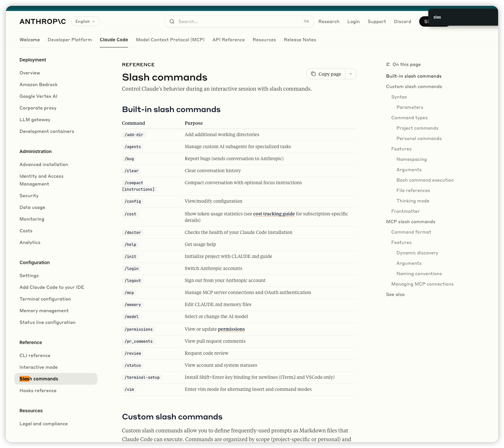The width and height of the screenshot is (504, 448).
Task: Open Model Context Protocol (MCP) tab
Action: pos(170,40)
